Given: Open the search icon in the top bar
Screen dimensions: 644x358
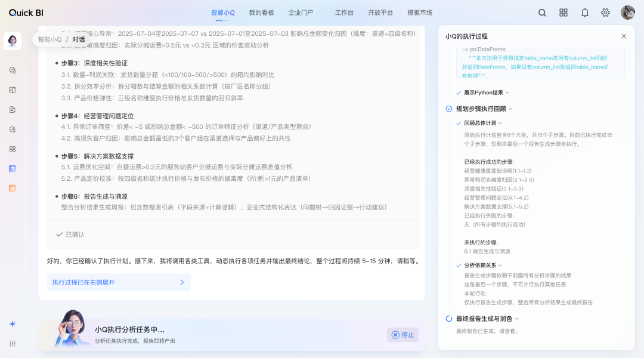Looking at the screenshot, I should click(x=541, y=12).
